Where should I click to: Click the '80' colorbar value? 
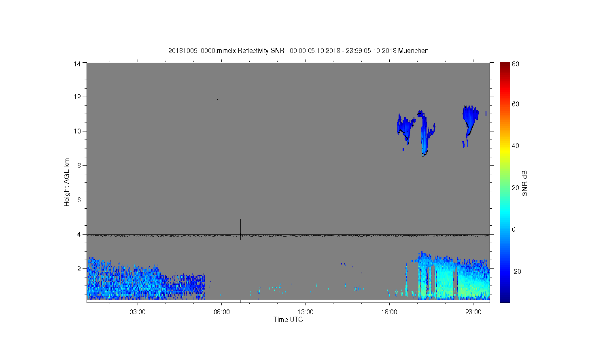(x=516, y=64)
